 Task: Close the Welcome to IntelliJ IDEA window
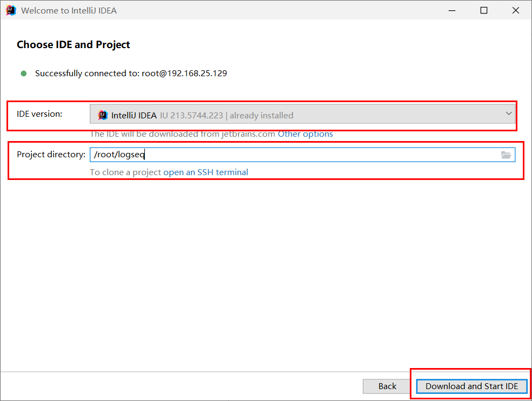click(516, 10)
